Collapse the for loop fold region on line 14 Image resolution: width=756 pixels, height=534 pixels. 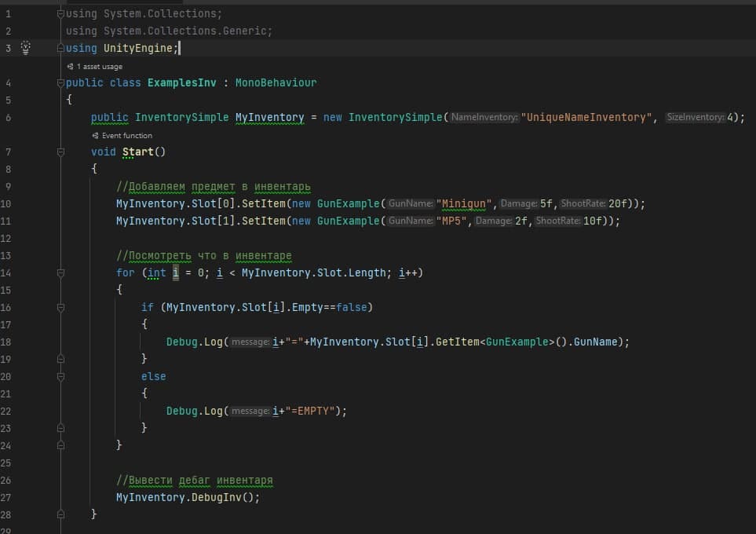(x=61, y=272)
